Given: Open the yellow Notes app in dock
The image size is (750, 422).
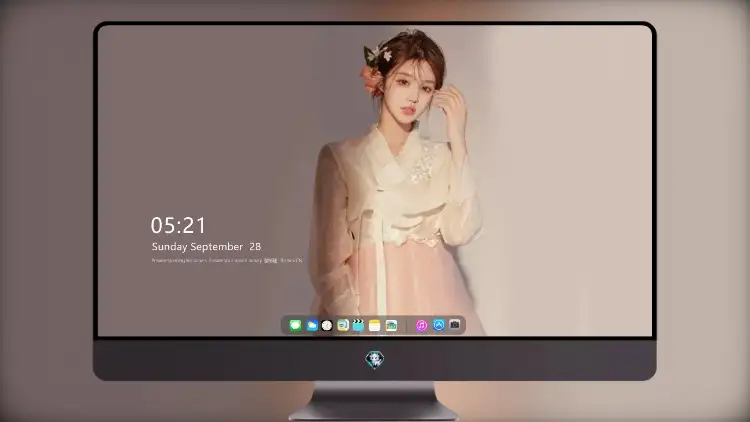Looking at the screenshot, I should click(x=375, y=325).
